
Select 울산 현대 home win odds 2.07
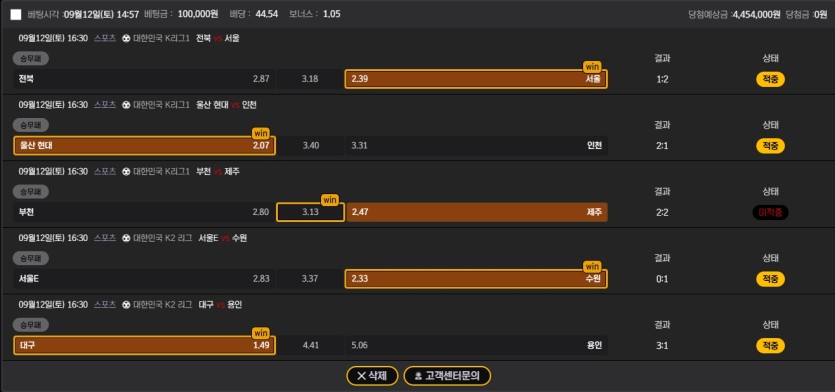144,145
